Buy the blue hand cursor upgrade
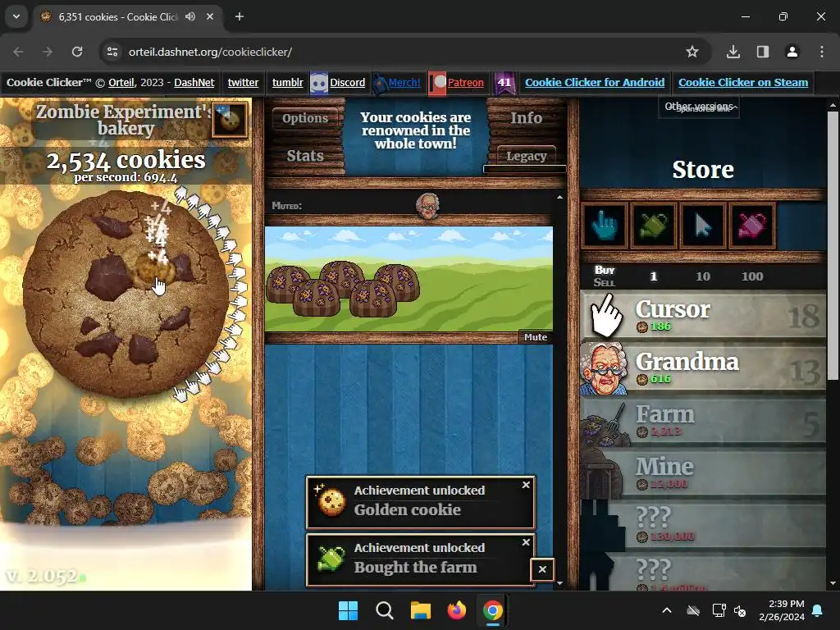The image size is (840, 630). pyautogui.click(x=605, y=226)
